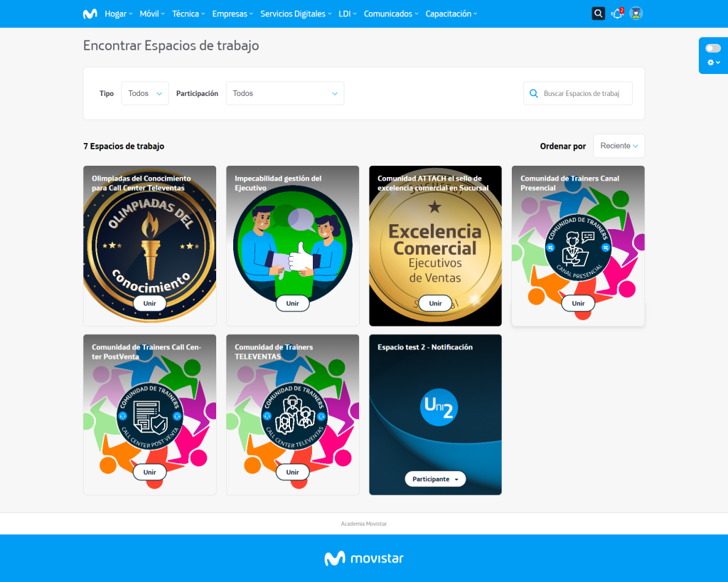The width and height of the screenshot is (728, 582).
Task: Open Olimpiadas del Conocimiento card title
Action: (x=141, y=183)
